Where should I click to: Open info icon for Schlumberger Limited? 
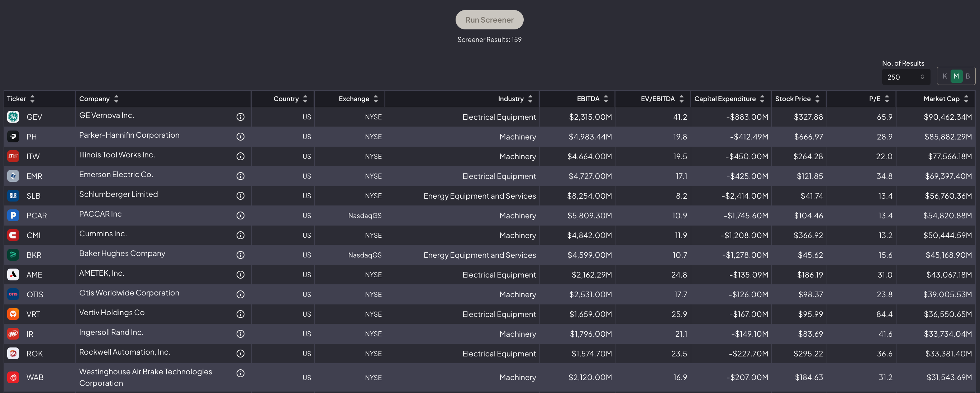pos(241,196)
